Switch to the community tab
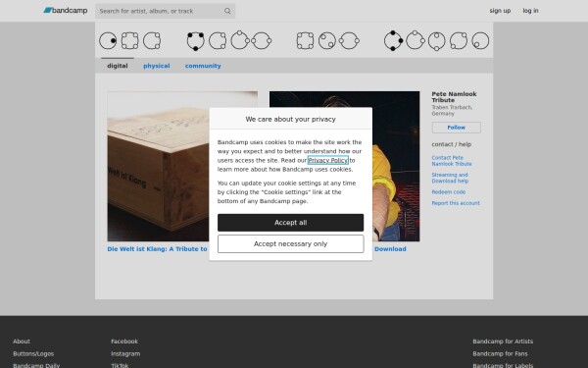The image size is (588, 368). point(203,66)
